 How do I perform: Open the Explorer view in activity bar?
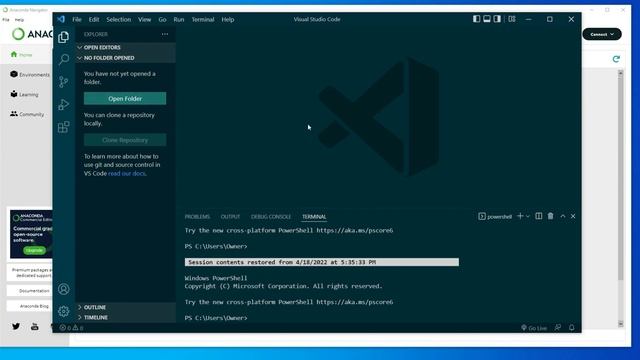tap(63, 37)
